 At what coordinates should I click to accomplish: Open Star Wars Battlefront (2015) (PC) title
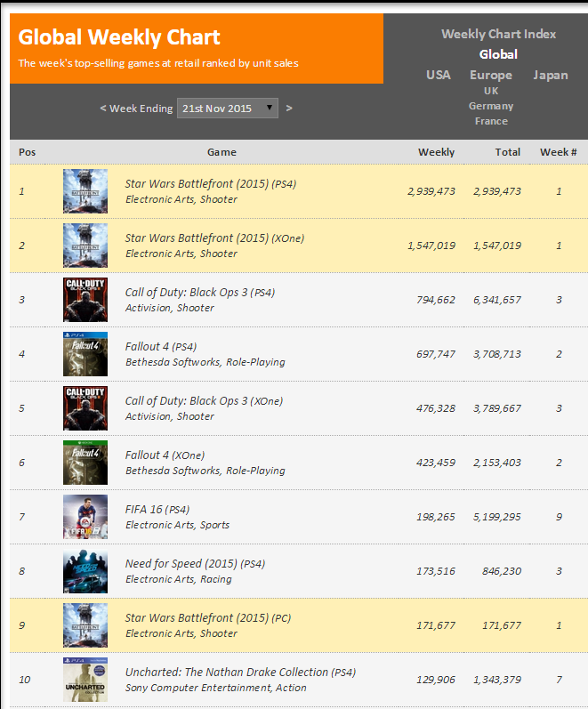tap(208, 618)
